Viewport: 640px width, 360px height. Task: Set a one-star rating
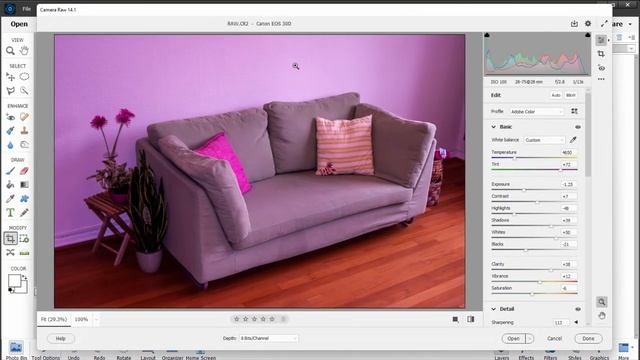coord(236,319)
